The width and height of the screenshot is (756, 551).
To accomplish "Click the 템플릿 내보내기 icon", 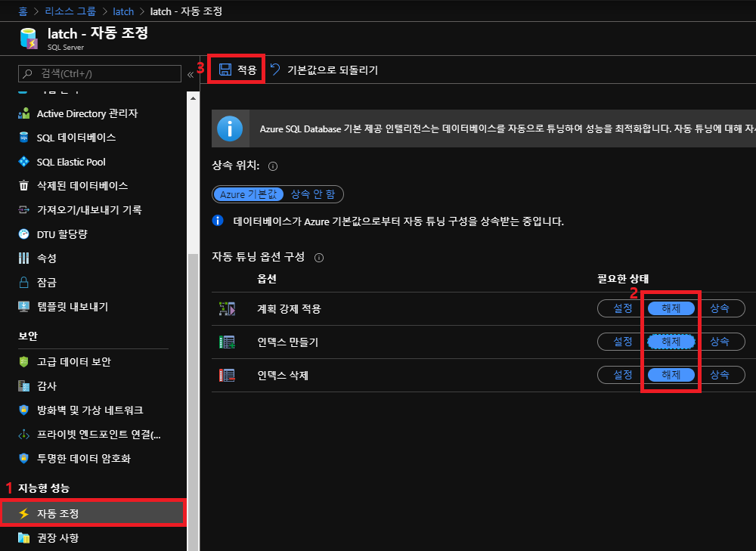I will click(23, 307).
